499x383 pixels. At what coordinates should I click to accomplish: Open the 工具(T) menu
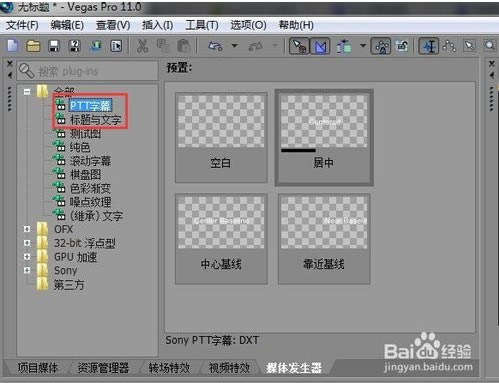tap(202, 25)
